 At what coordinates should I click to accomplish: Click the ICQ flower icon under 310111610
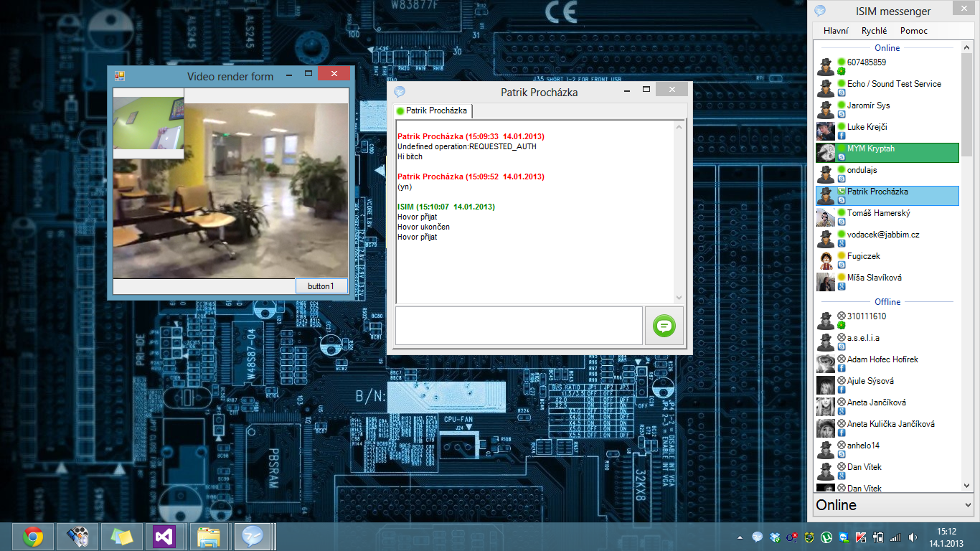pos(842,325)
